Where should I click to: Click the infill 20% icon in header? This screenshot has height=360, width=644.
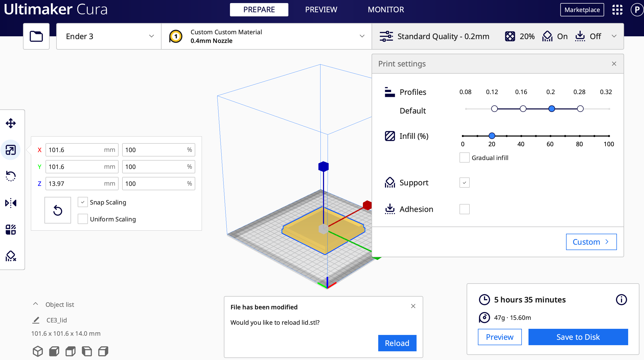510,36
